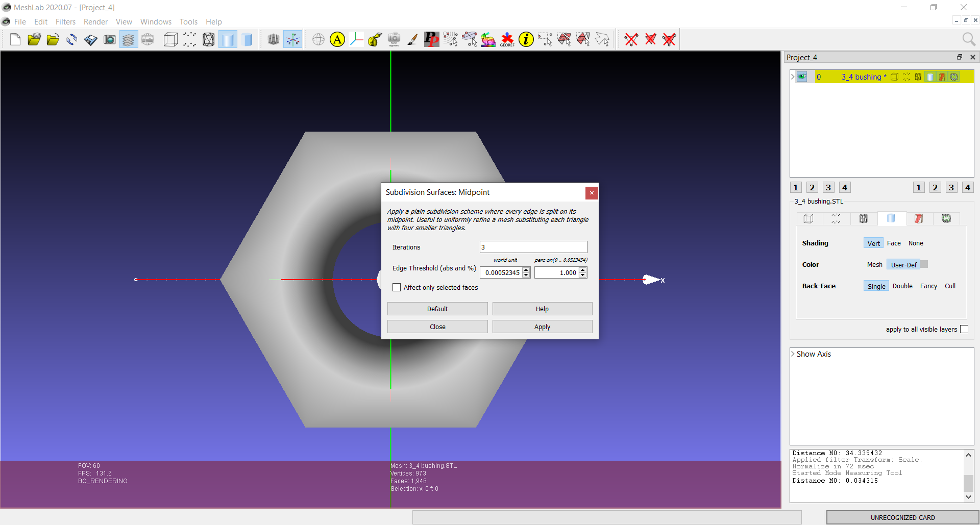
Task: Click Apply in the Subdivision dialog
Action: click(x=542, y=327)
